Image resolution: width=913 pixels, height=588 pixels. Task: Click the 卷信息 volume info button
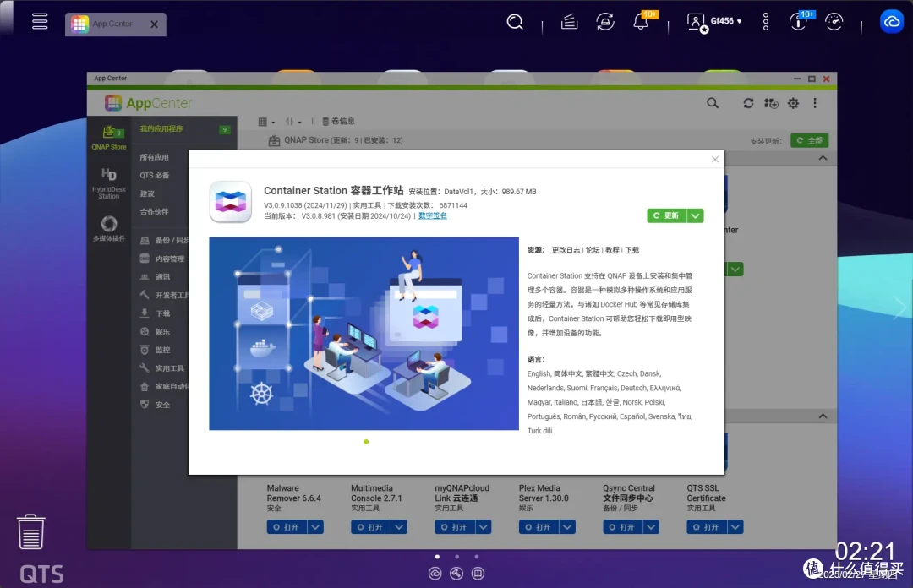338,121
